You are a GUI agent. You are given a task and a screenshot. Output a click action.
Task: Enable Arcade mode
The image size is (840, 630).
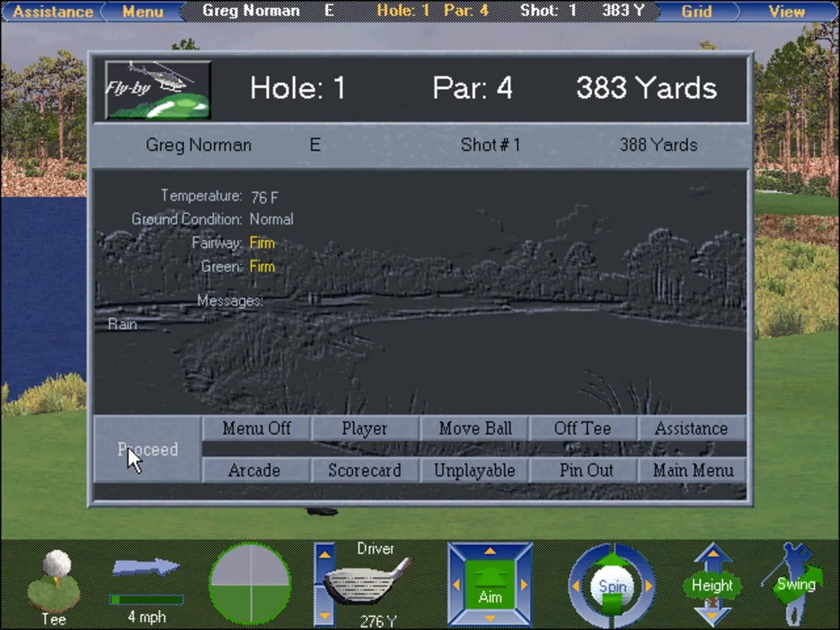(x=254, y=470)
